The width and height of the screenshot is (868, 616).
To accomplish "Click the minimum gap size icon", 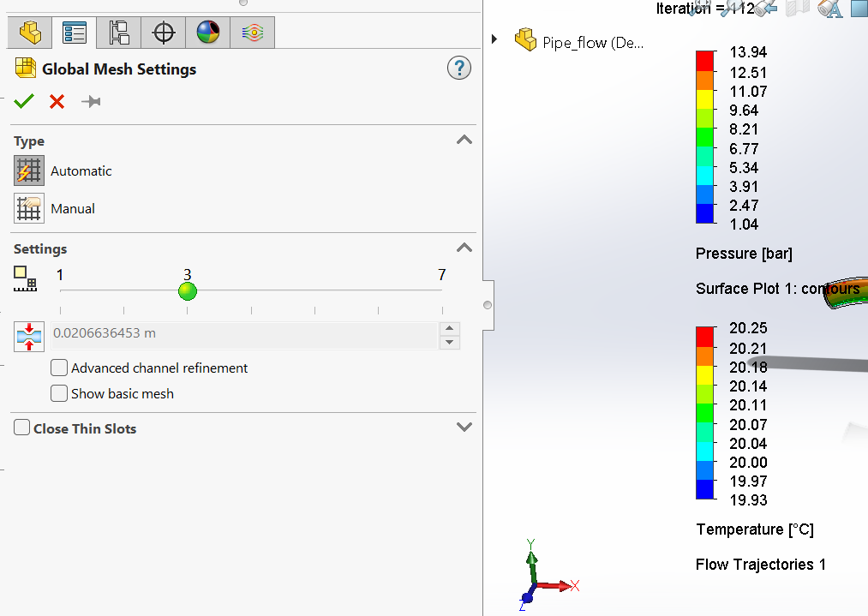I will coord(29,336).
